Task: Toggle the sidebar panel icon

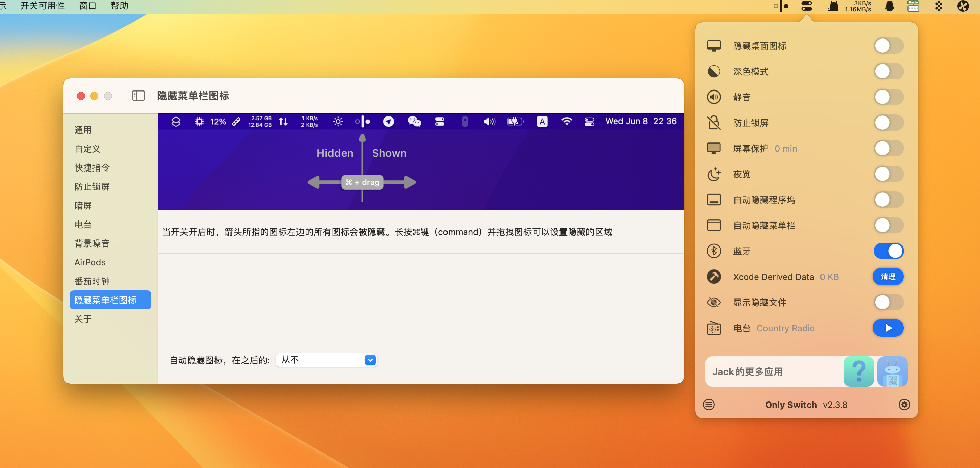Action: (138, 96)
